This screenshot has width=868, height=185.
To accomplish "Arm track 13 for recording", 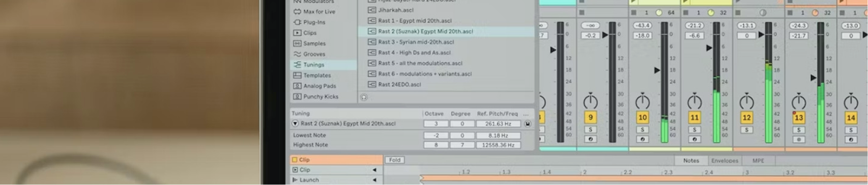I will (799, 139).
